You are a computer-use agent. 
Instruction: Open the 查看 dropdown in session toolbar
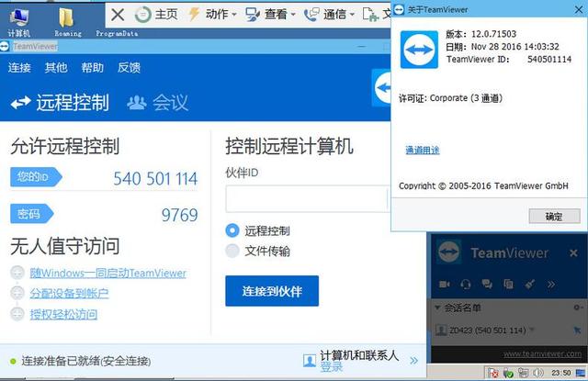270,15
